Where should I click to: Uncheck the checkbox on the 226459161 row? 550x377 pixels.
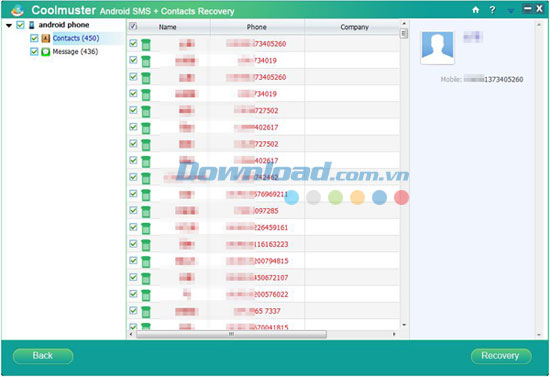[133, 227]
